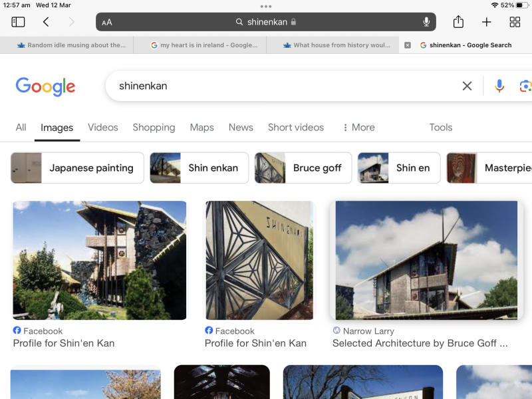Clear the Google search box text
This screenshot has width=532, height=399.
coord(467,86)
